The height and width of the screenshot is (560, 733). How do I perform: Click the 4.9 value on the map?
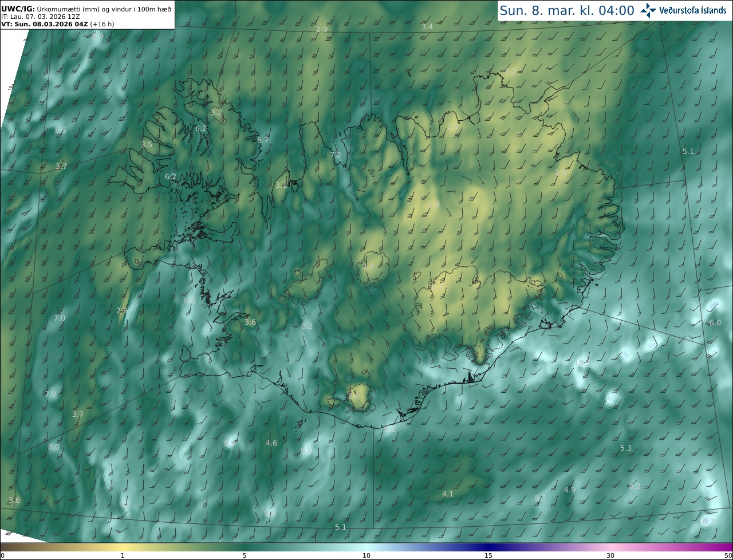[x=570, y=490]
